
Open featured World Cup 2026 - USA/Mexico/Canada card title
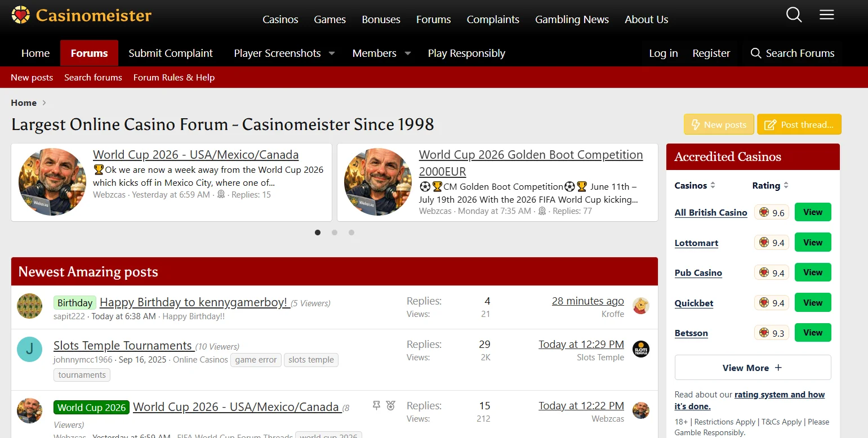click(196, 155)
